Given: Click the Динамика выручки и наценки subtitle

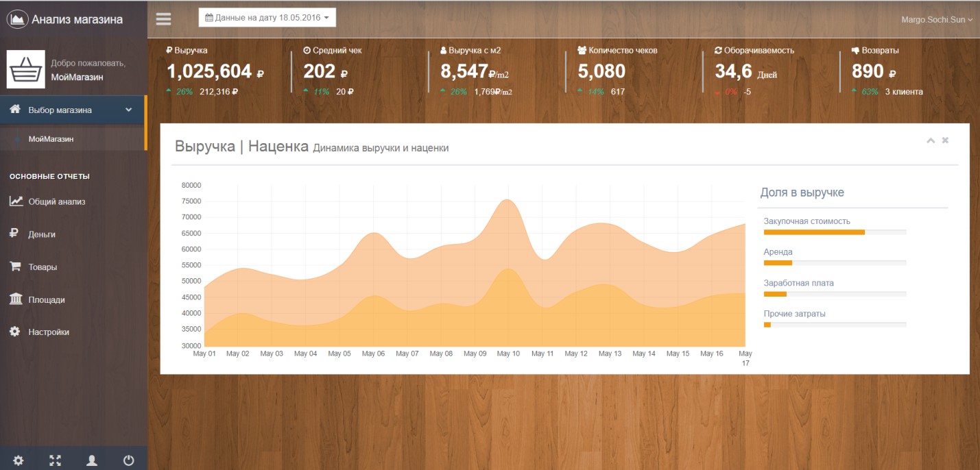Looking at the screenshot, I should (x=381, y=148).
